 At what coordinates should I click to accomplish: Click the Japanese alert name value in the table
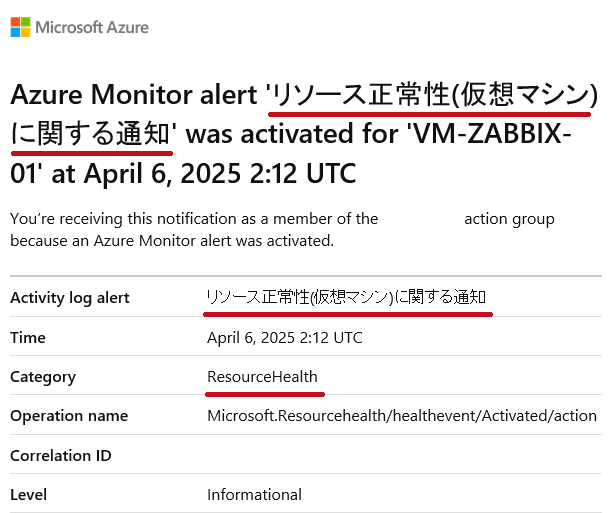(346, 297)
